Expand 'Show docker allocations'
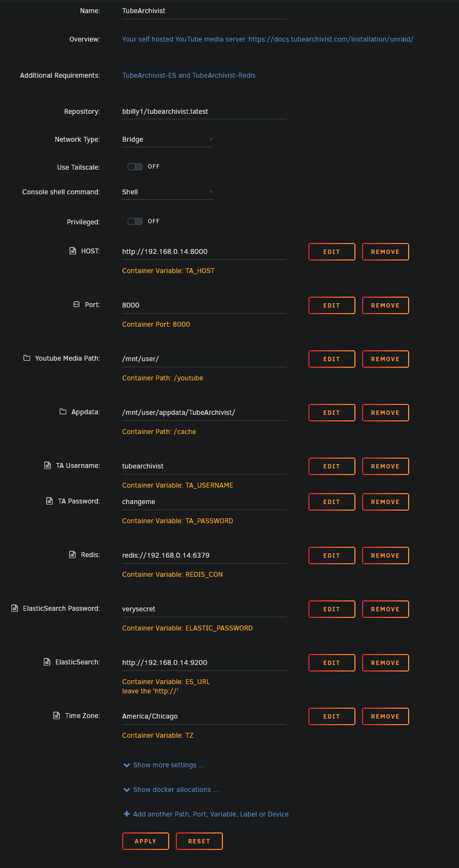The image size is (459, 868). (170, 789)
